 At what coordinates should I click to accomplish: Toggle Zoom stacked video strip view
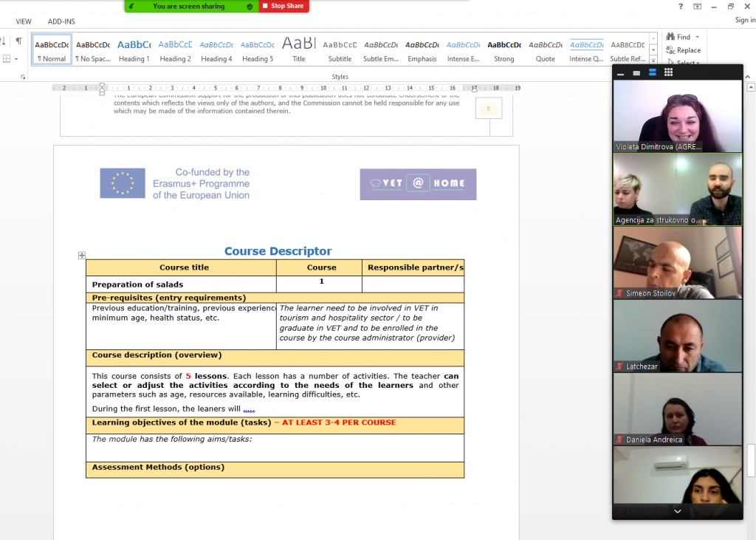pyautogui.click(x=653, y=72)
